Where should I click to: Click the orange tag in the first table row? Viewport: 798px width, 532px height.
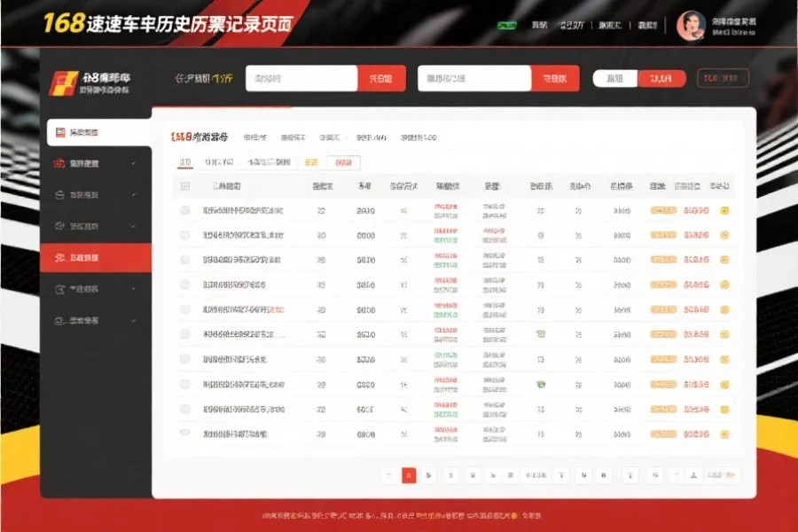pos(663,210)
